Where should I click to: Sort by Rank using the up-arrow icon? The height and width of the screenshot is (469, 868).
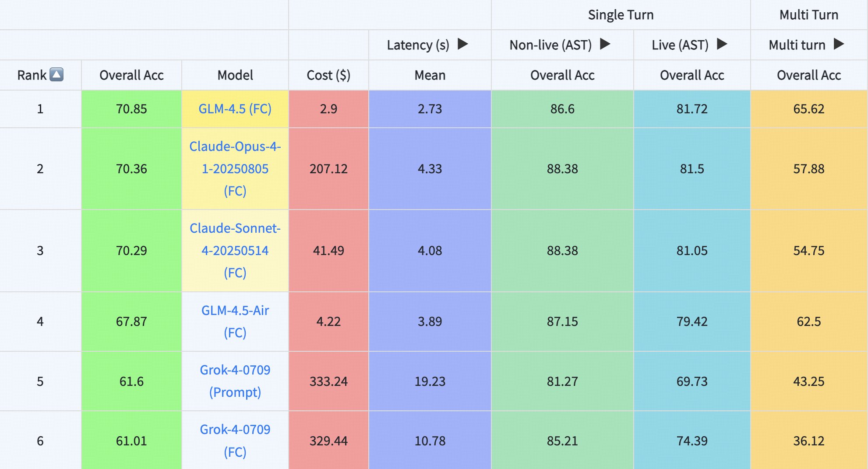click(56, 75)
